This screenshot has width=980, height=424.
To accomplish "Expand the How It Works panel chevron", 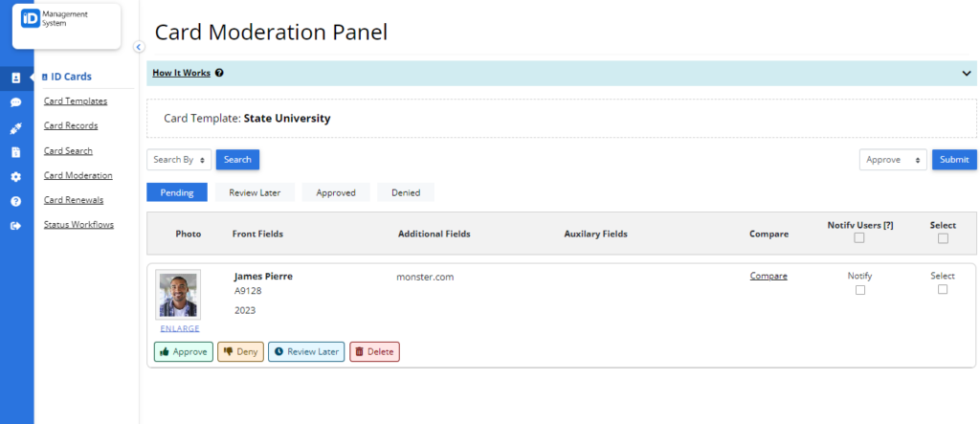I will (967, 73).
